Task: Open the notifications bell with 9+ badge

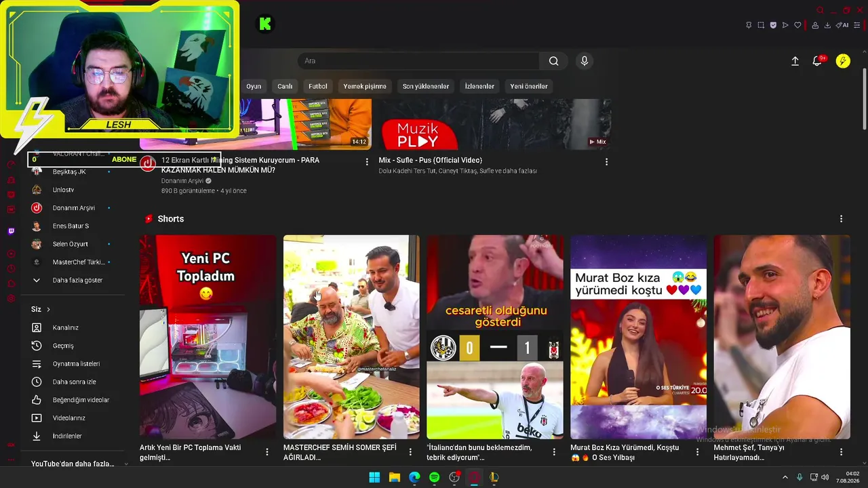Action: [818, 61]
